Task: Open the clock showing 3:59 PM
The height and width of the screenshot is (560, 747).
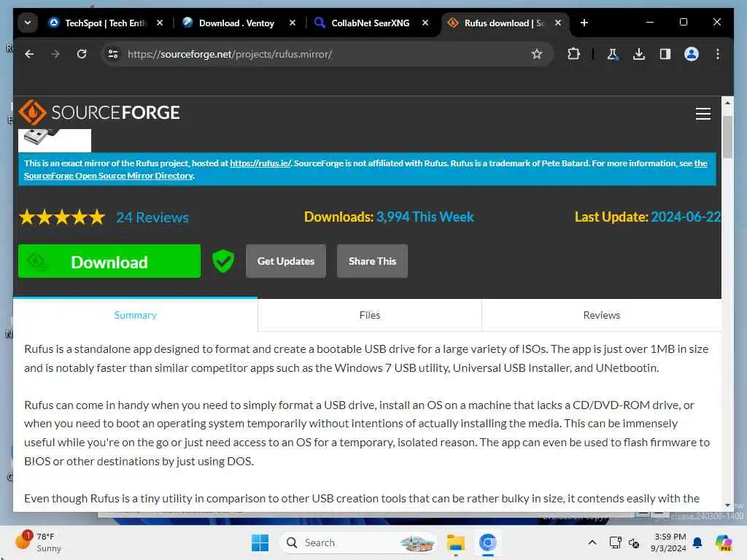Action: tap(668, 542)
